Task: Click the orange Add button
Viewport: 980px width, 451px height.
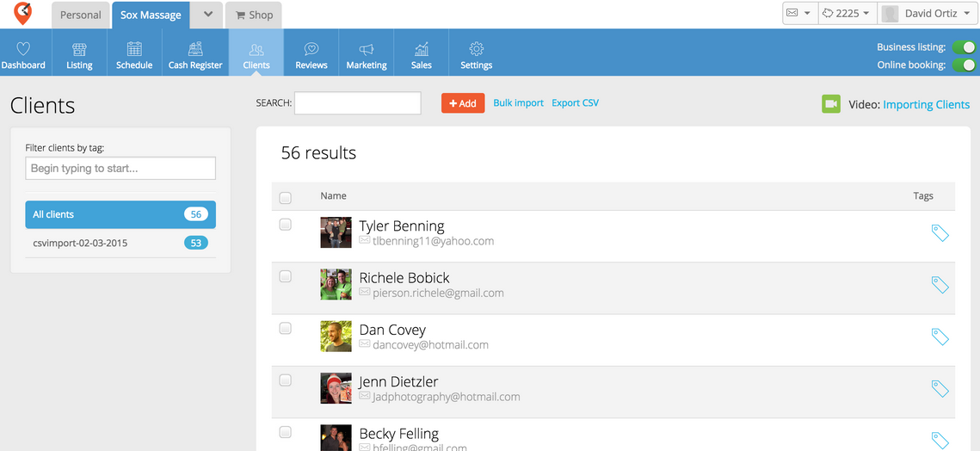Action: (x=463, y=103)
